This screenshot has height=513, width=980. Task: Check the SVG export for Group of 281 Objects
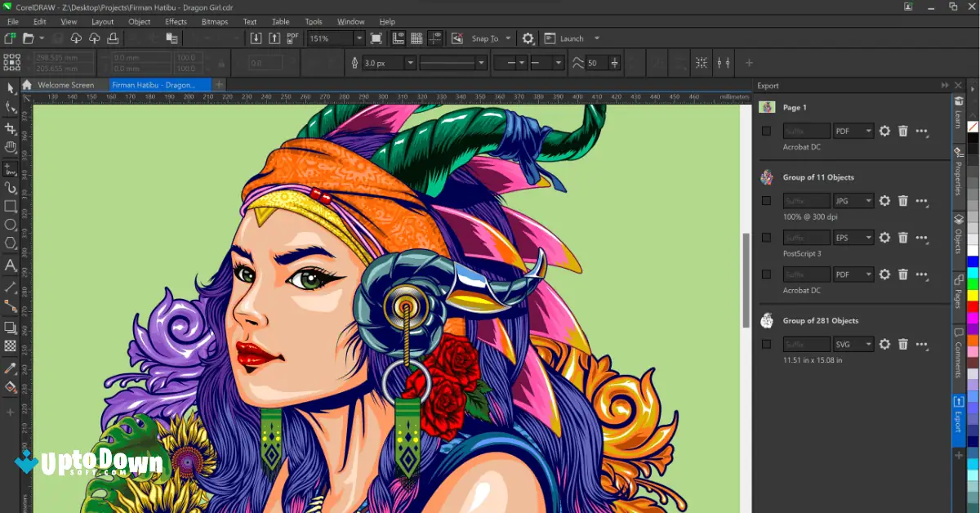click(766, 344)
